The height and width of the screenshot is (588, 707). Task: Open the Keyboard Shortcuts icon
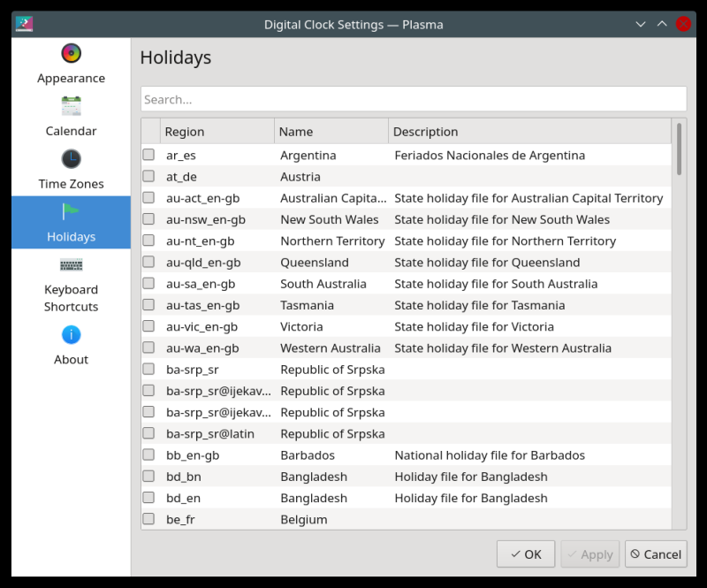tap(71, 265)
